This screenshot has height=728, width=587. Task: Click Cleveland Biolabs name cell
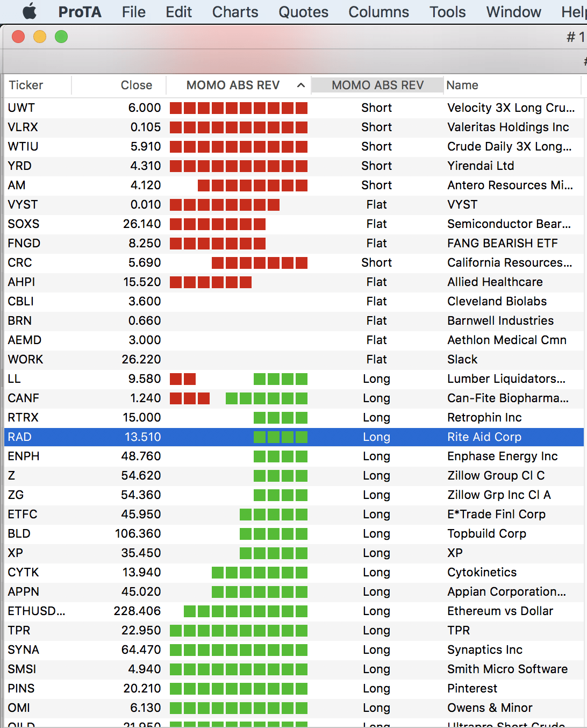point(497,301)
